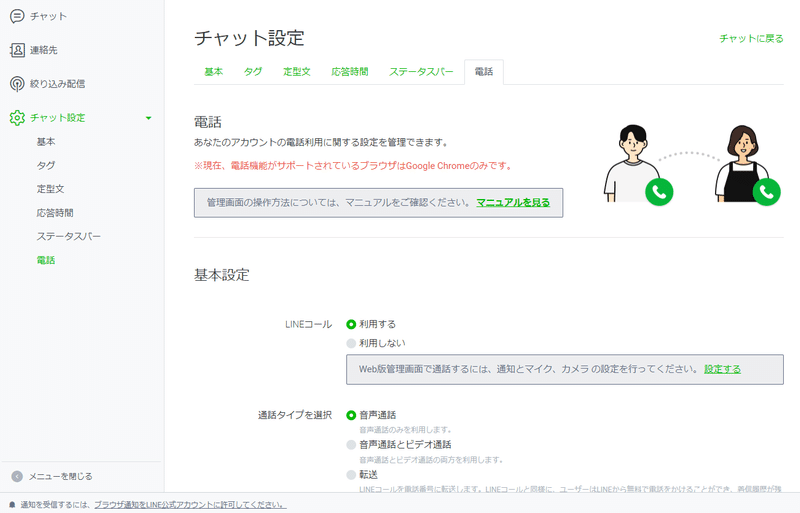This screenshot has width=800, height=513.
Task: Click the 連絡先 contacts icon
Action: (17, 50)
